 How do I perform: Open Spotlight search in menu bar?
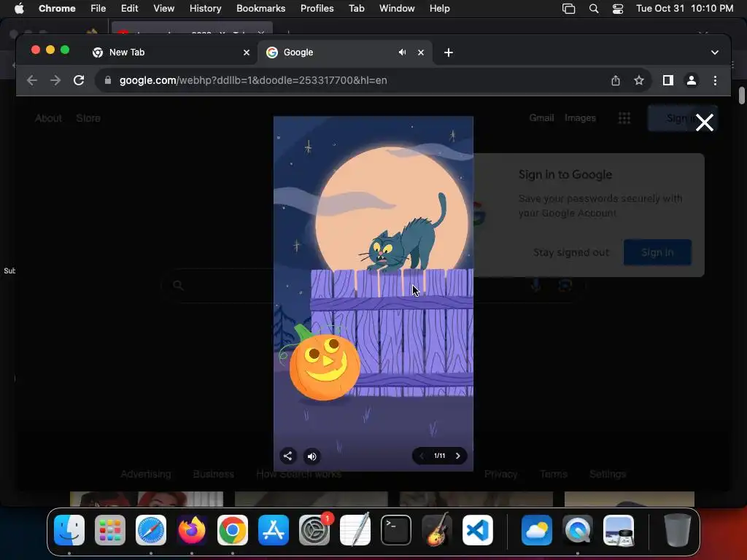594,9
